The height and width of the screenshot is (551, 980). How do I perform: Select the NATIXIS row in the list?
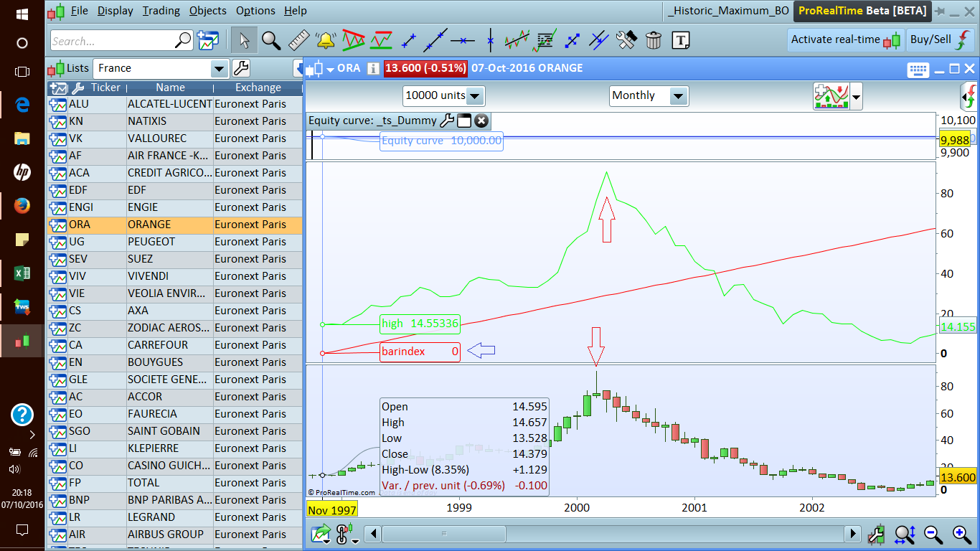click(x=175, y=121)
